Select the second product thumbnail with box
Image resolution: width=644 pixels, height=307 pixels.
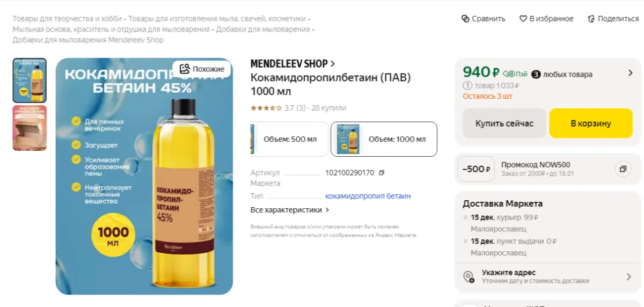[x=30, y=128]
